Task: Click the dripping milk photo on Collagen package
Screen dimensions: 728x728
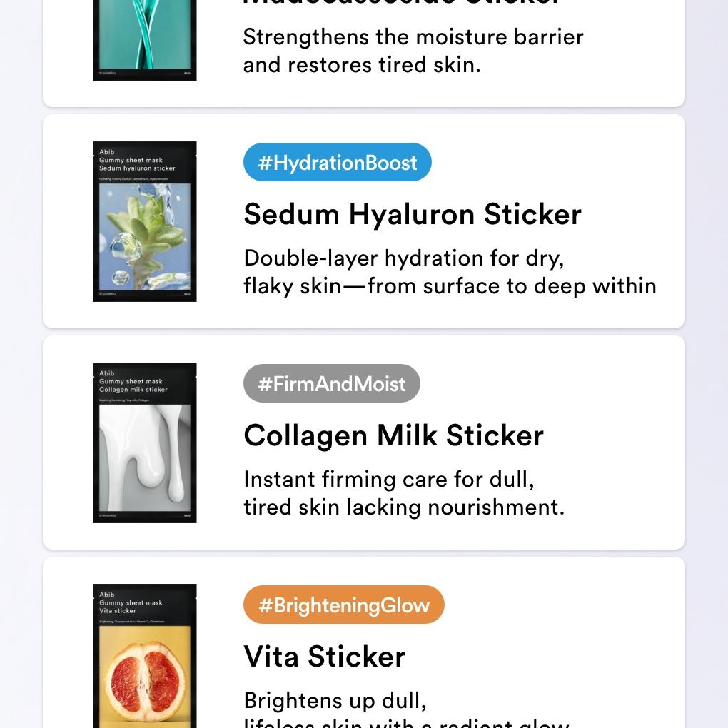Action: (145, 457)
